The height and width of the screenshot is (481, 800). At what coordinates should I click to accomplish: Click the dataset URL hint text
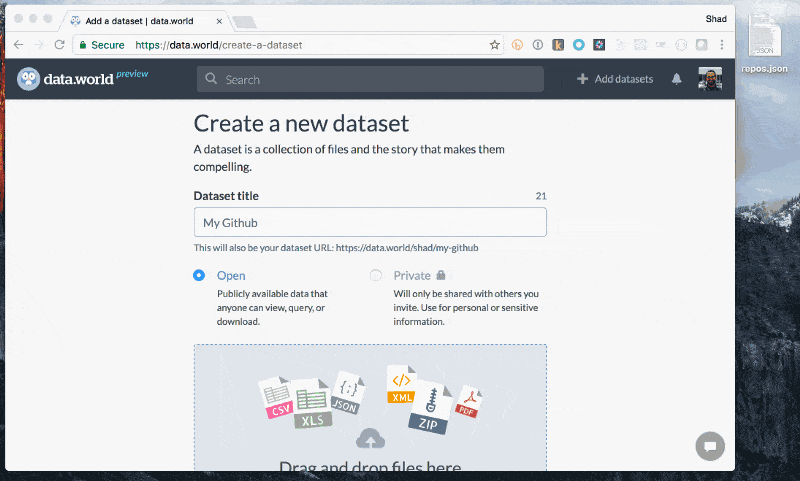click(336, 248)
